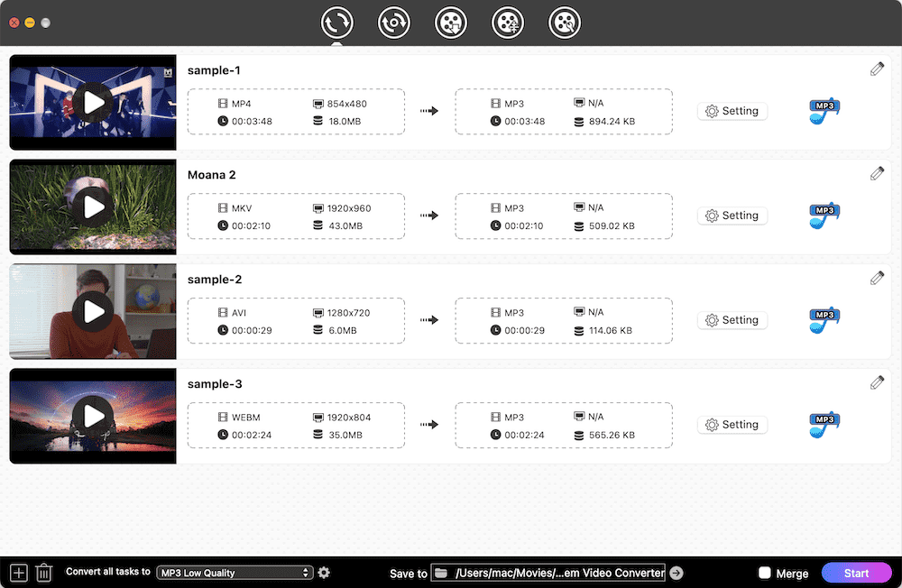The height and width of the screenshot is (588, 902).
Task: Click the MP3 format icon for sample-2
Action: pos(824,320)
